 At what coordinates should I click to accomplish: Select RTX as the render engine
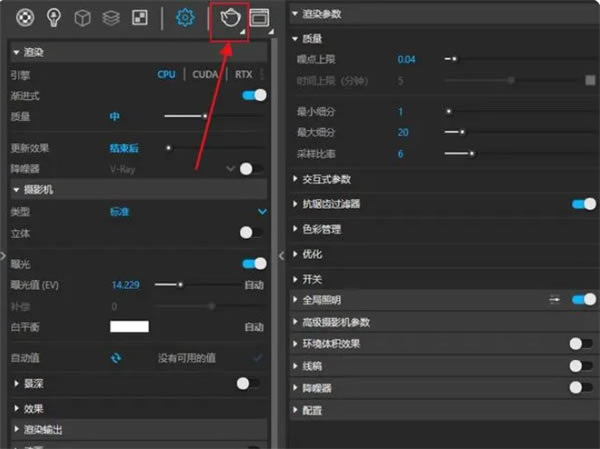(x=244, y=74)
